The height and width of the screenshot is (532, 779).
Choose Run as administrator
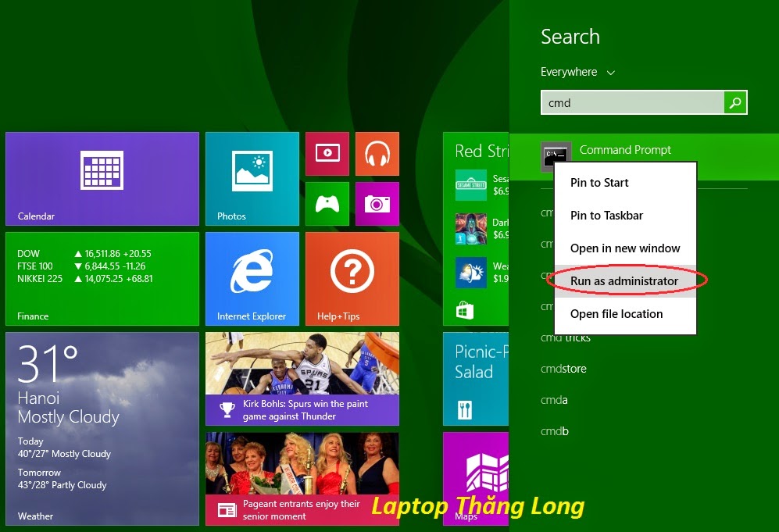626,281
